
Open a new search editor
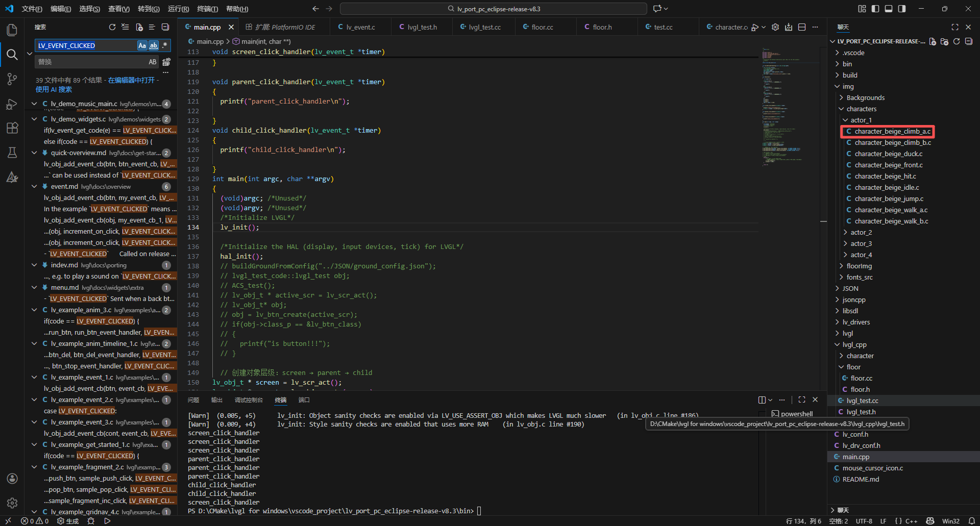[139, 27]
